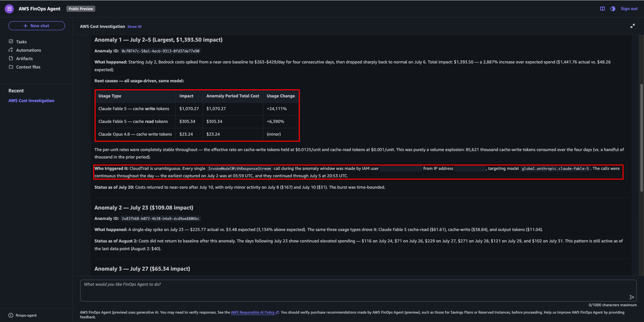Click the Claude Opus 4.8 cache write tokens cell

tap(135, 134)
